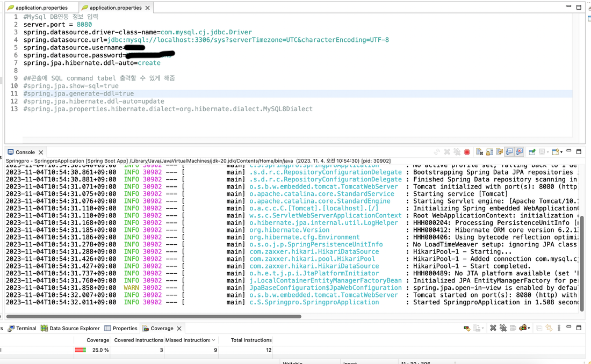
Task: Toggle Word Wrap in Console
Action: 500,152
